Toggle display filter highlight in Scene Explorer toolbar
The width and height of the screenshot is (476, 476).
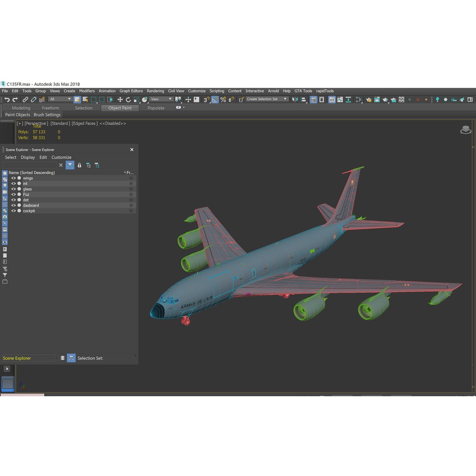click(x=70, y=165)
